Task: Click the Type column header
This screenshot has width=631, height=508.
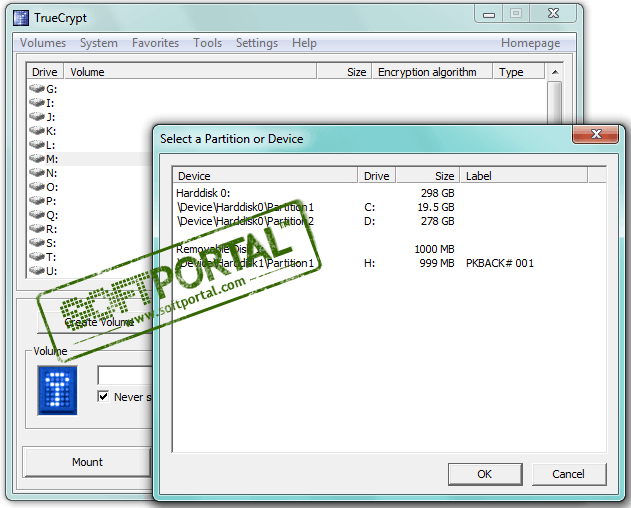Action: [x=519, y=72]
